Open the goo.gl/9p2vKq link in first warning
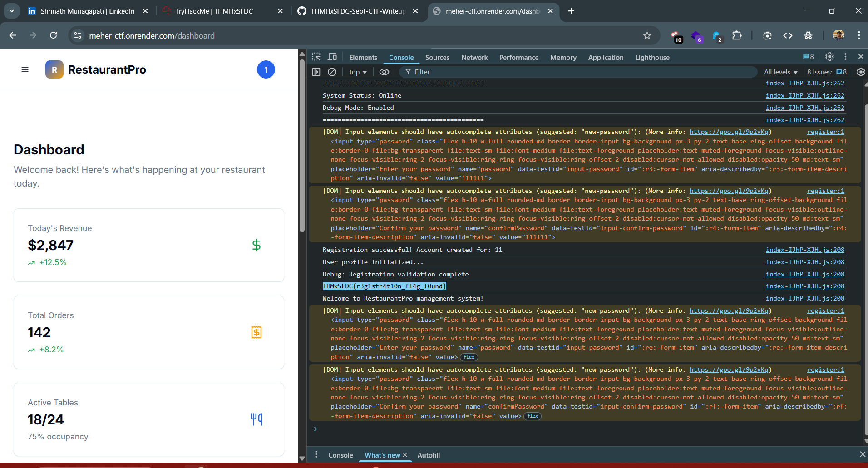Viewport: 868px width, 468px height. click(x=729, y=132)
